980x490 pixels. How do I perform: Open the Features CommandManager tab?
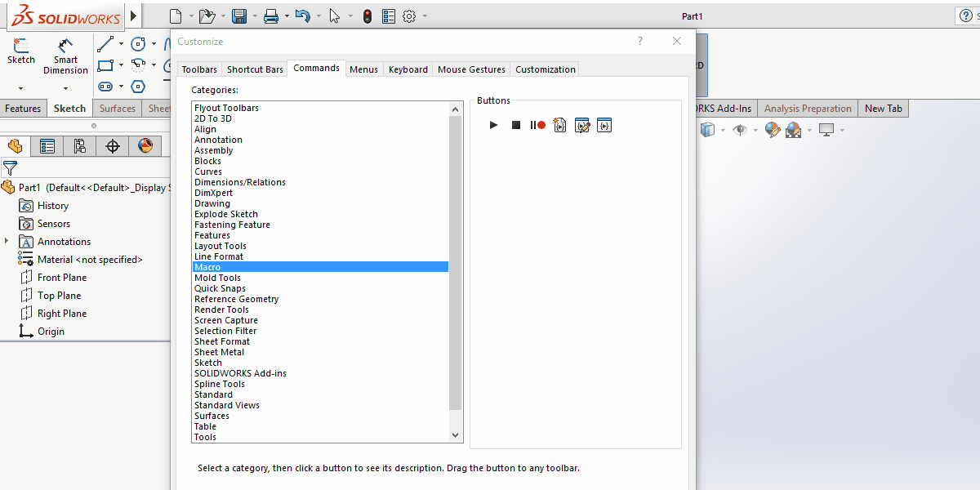click(x=23, y=109)
